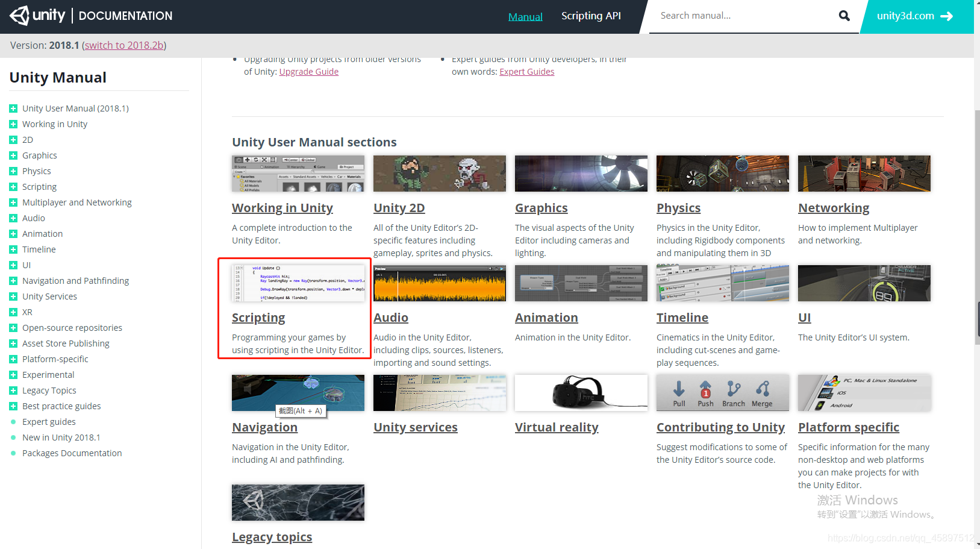The image size is (980, 549).
Task: Expand Multiplayer and Networking sidebar node
Action: click(13, 202)
